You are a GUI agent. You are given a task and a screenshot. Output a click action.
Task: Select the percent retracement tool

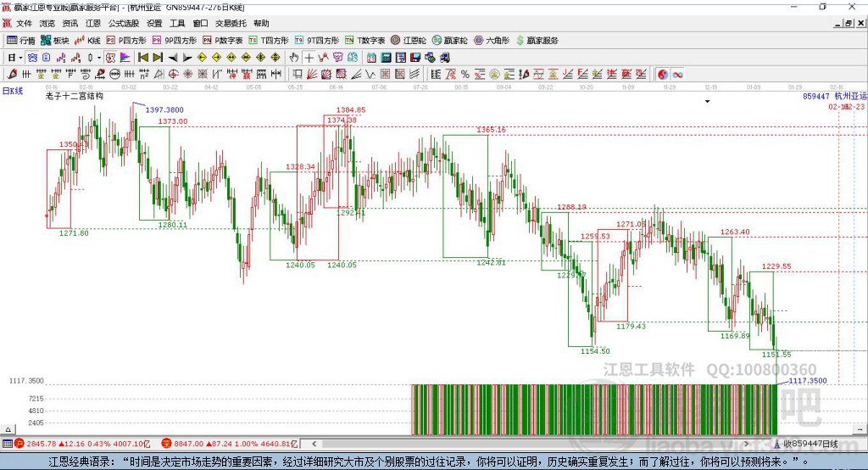click(465, 75)
